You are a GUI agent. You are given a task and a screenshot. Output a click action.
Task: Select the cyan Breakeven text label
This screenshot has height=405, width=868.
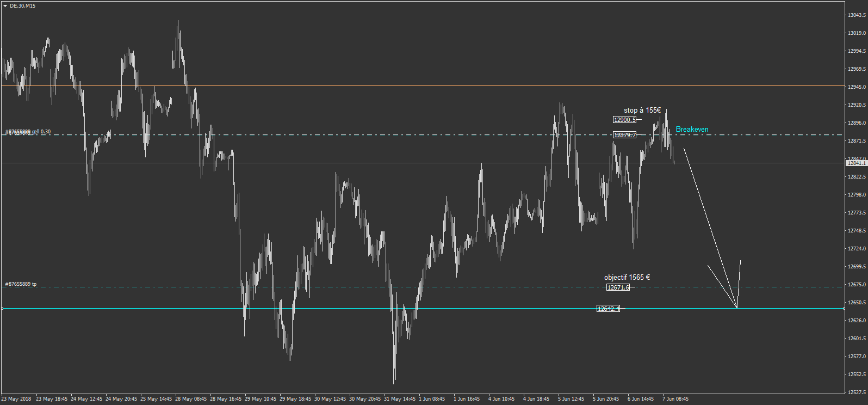pos(692,130)
